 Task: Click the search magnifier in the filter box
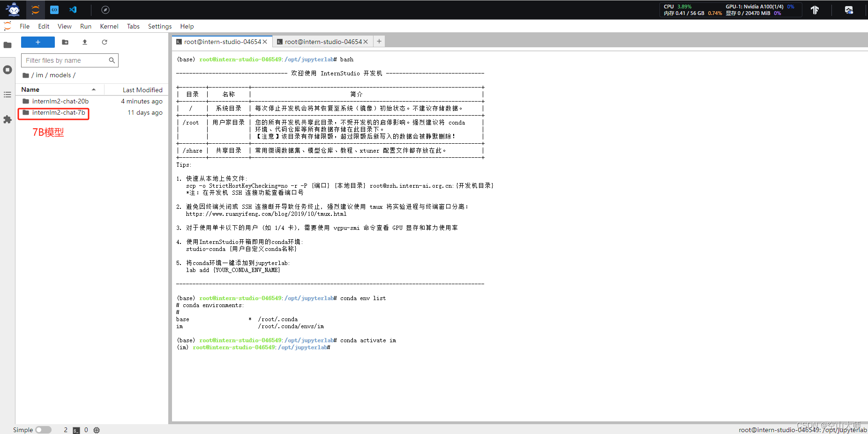pos(112,60)
